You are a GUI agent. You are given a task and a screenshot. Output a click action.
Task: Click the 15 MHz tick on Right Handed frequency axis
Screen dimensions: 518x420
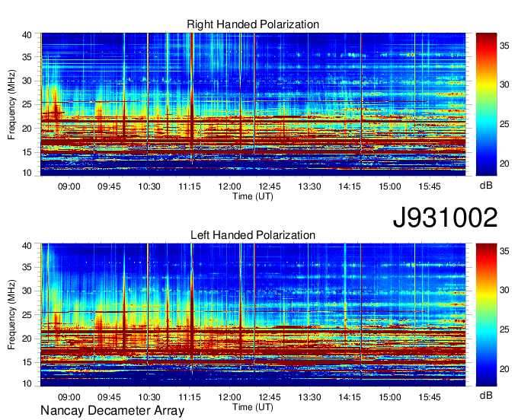click(27, 152)
